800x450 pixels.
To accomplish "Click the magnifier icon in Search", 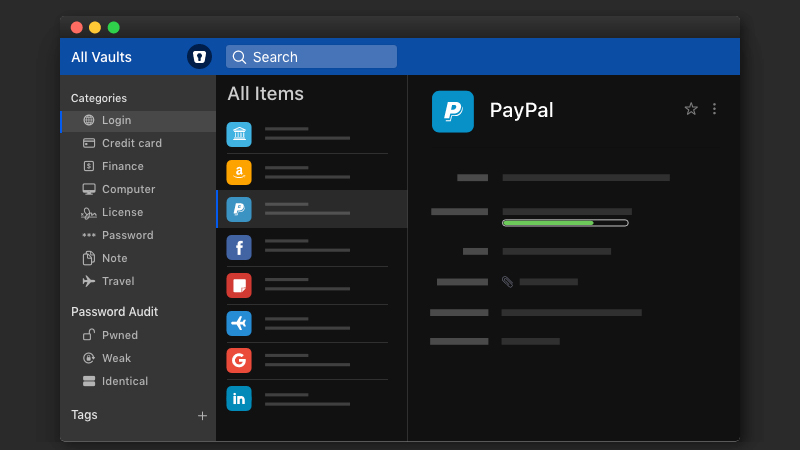I will coord(239,57).
